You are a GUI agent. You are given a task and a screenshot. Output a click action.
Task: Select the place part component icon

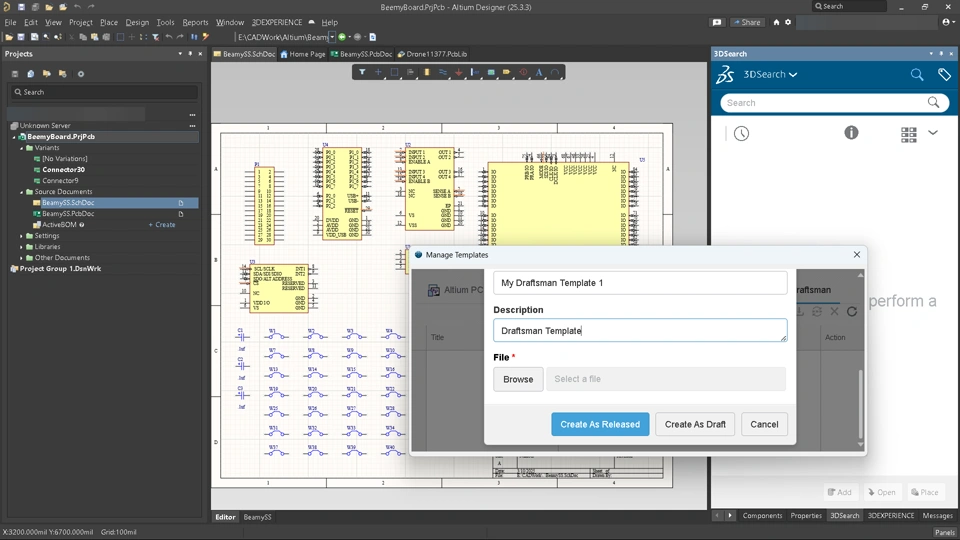tap(427, 72)
